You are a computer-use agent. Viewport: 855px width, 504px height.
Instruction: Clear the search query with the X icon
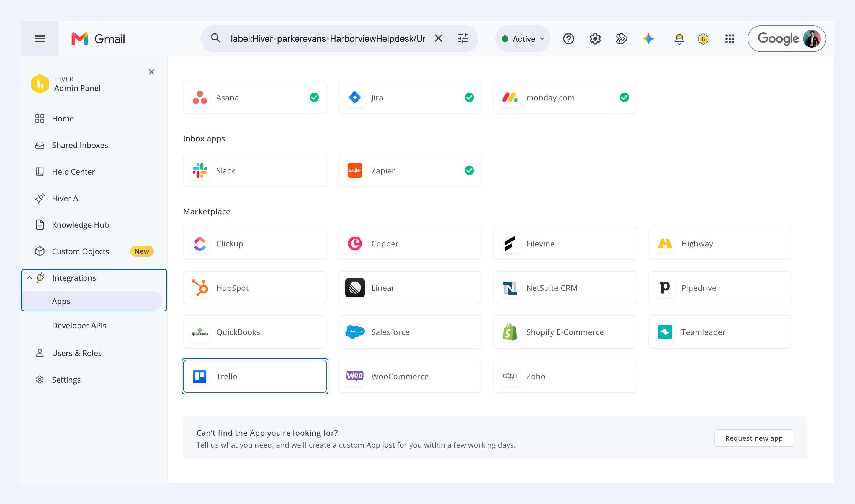coord(439,38)
